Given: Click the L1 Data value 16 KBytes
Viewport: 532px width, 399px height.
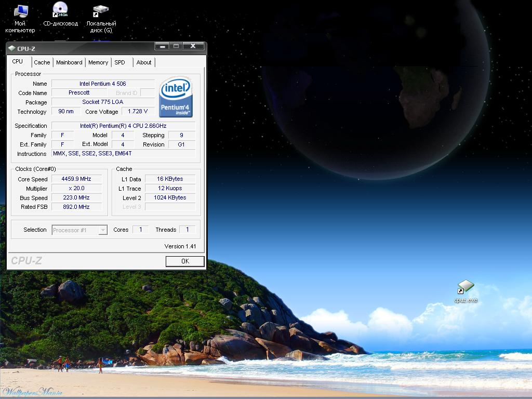Looking at the screenshot, I should pos(170,179).
